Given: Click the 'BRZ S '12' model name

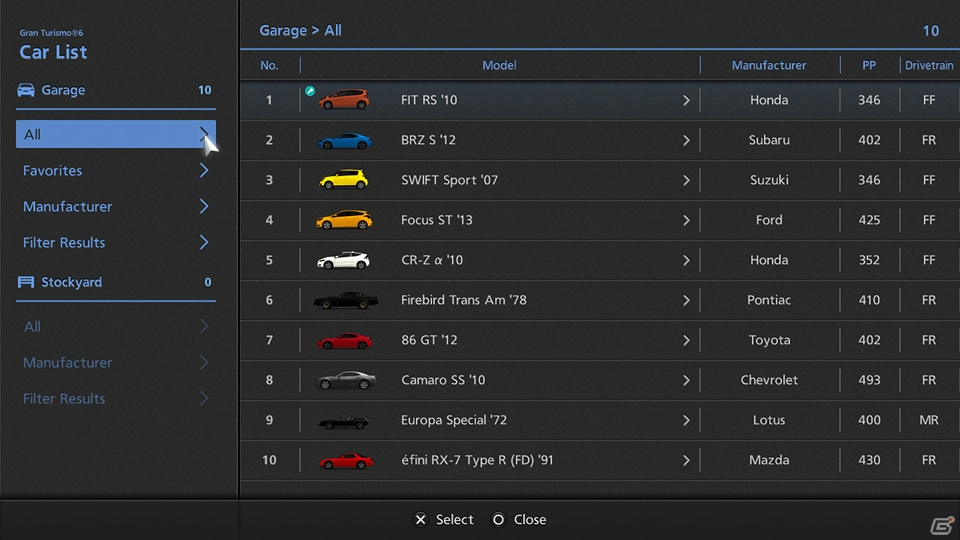Looking at the screenshot, I should [428, 140].
